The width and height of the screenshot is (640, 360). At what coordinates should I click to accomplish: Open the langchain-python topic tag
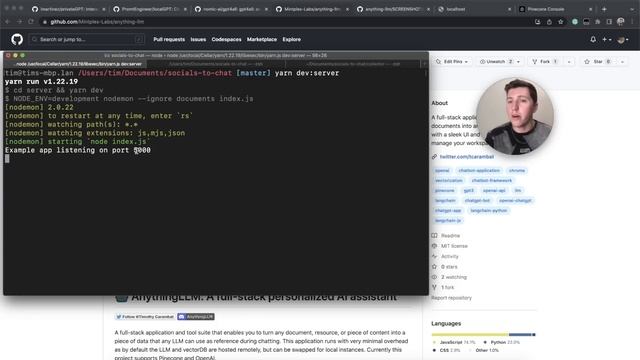click(x=489, y=211)
